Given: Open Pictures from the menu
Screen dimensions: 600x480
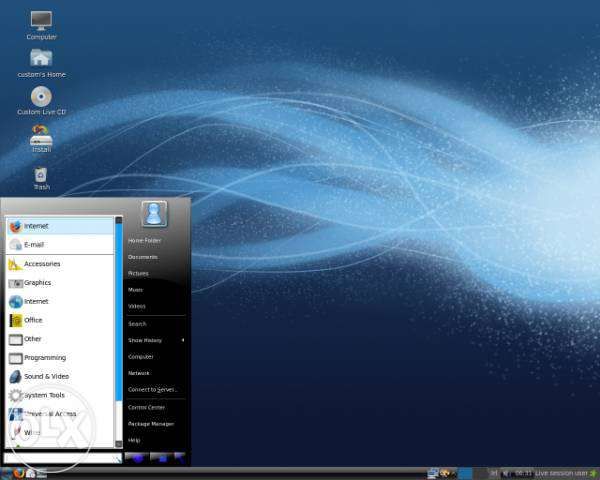Looking at the screenshot, I should tap(138, 273).
